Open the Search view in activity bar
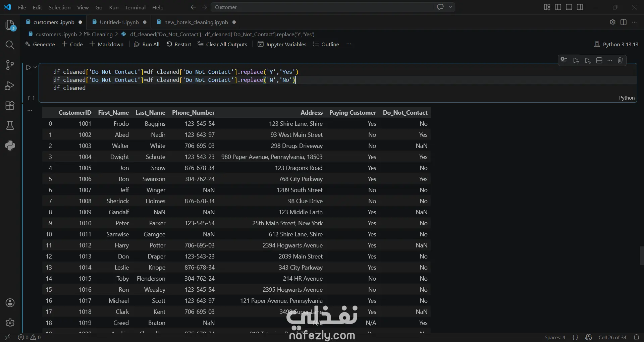The image size is (644, 342). point(10,45)
